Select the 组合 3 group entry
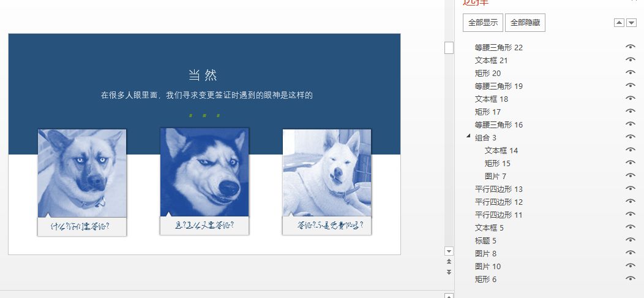Viewport: 644px width, 298px height. [485, 137]
